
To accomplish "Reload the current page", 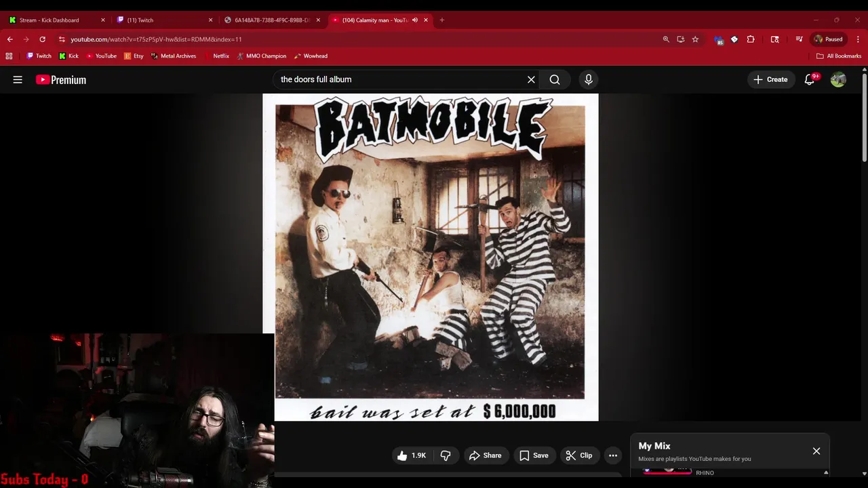I will coord(42,39).
